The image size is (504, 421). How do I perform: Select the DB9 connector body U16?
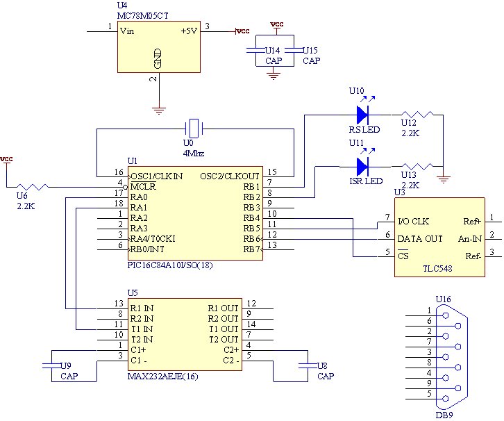tap(452, 357)
